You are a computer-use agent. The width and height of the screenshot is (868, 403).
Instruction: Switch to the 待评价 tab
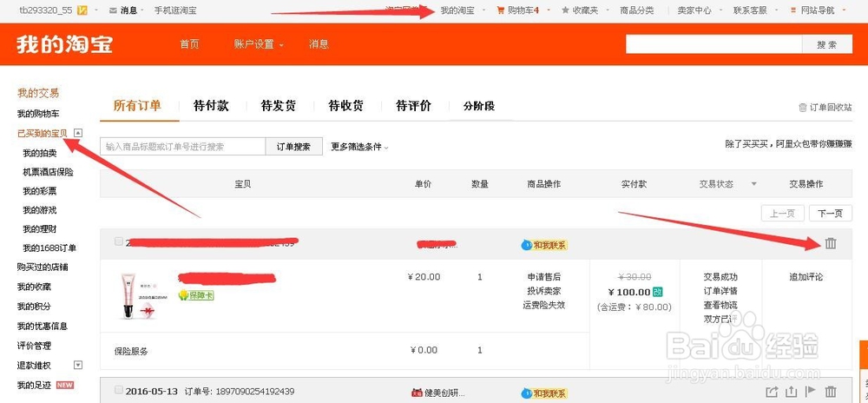tap(413, 106)
